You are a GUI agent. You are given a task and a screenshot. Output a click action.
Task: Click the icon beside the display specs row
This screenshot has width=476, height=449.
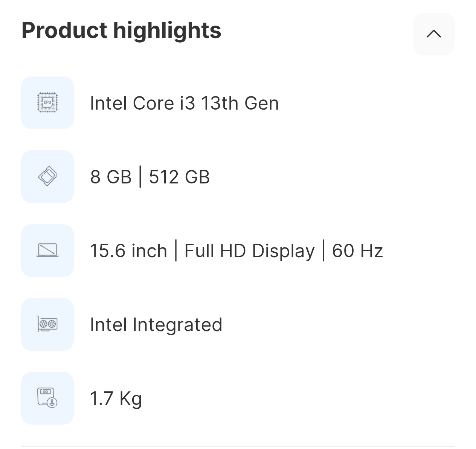(47, 250)
